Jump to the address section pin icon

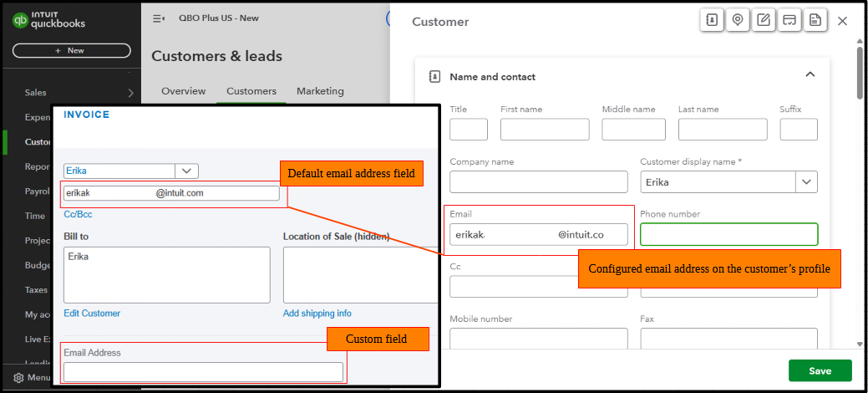click(x=738, y=20)
